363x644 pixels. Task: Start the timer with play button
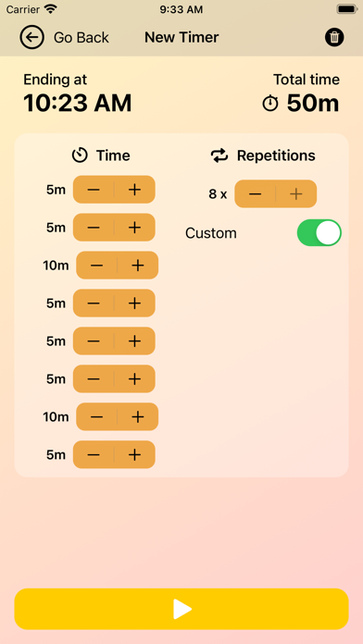181,609
